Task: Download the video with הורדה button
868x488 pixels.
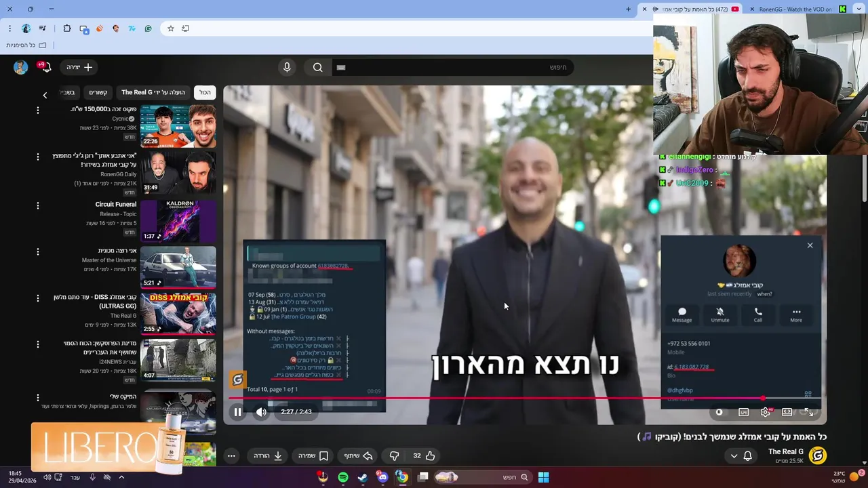Action: (269, 455)
